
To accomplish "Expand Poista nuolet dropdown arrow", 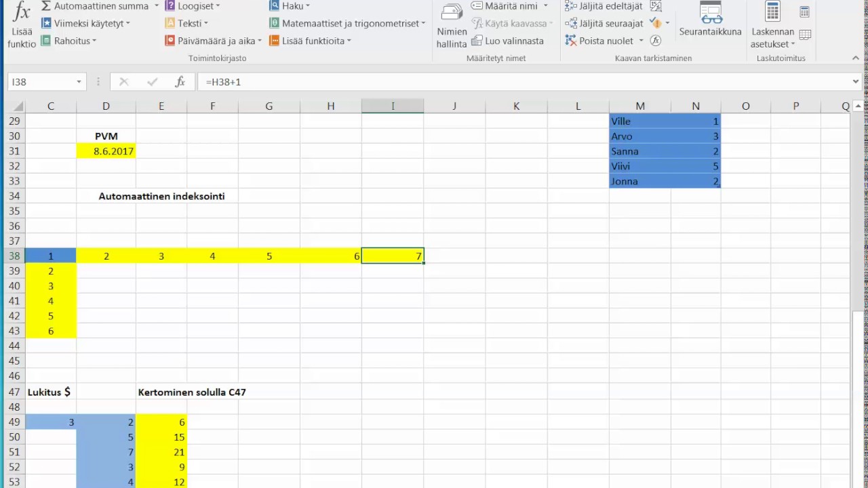I will 641,41.
